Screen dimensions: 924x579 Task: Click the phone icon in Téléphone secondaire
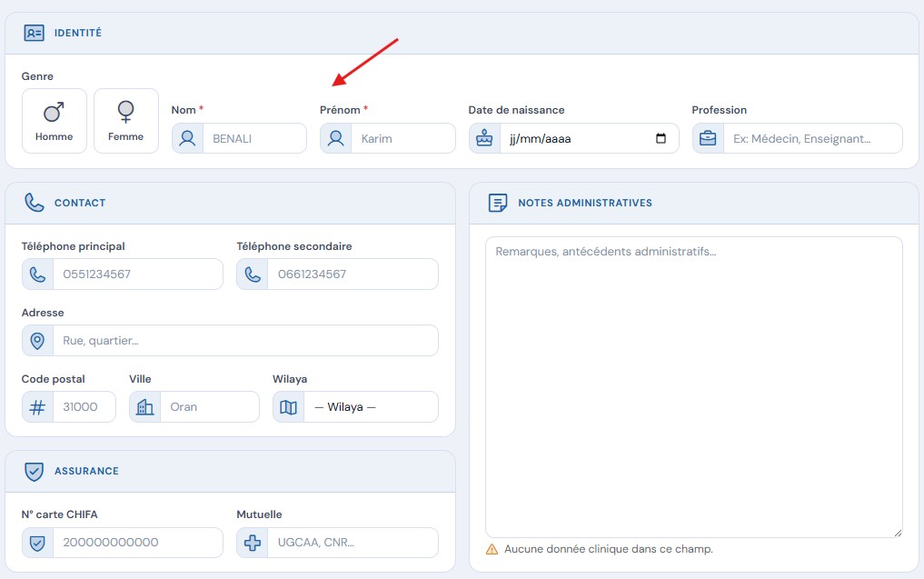pyautogui.click(x=253, y=275)
